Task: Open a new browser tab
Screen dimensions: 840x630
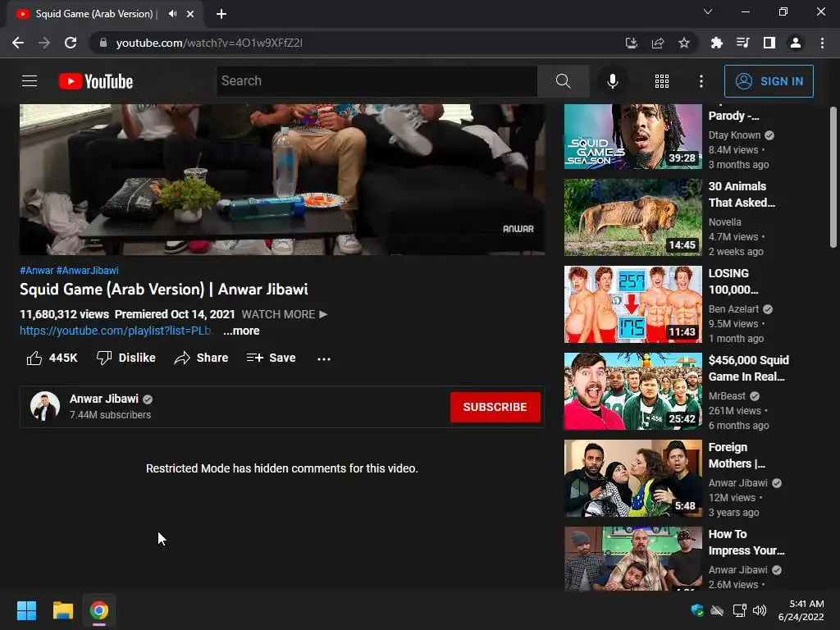Action: (x=221, y=14)
